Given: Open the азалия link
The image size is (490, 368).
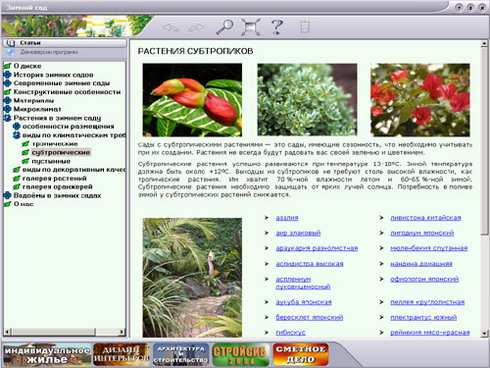Looking at the screenshot, I should pos(287,218).
